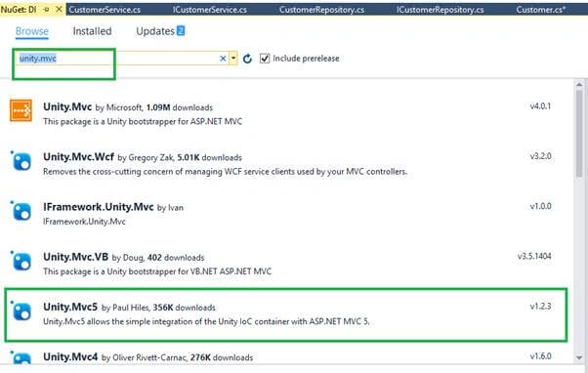Switch to the Browse tab

pos(32,31)
